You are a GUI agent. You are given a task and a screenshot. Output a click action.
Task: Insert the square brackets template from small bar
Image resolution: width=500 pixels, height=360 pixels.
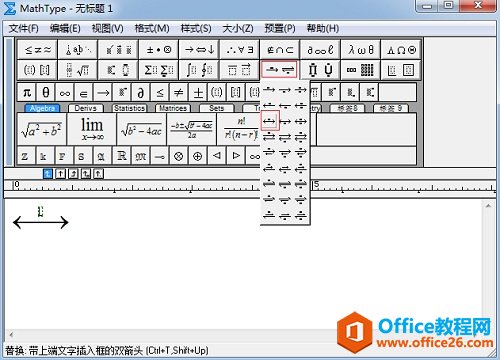pyautogui.click(x=236, y=92)
